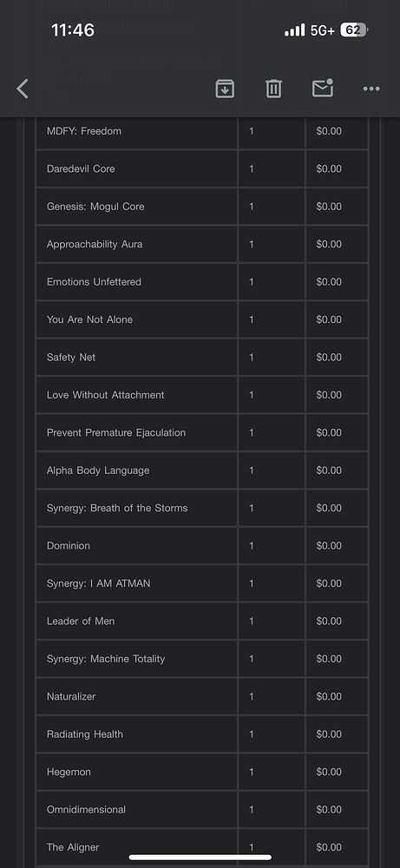Tap the 5G+ network indicator
Image resolution: width=400 pixels, height=868 pixels.
(323, 30)
